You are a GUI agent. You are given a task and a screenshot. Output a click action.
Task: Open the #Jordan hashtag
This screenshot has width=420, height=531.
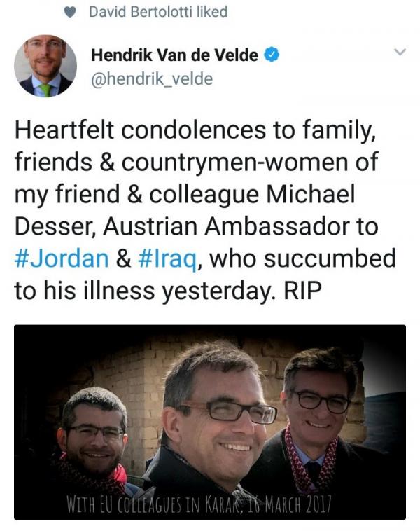point(62,258)
